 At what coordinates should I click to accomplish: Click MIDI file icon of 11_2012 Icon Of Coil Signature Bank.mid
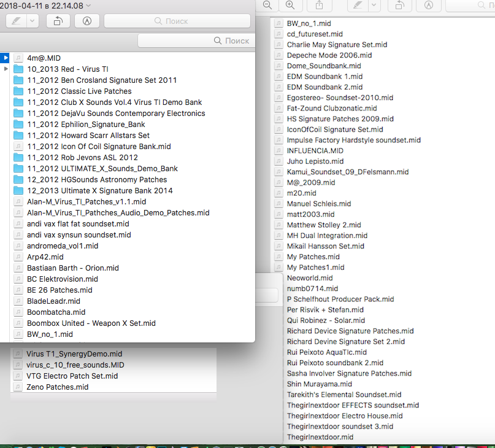18,146
